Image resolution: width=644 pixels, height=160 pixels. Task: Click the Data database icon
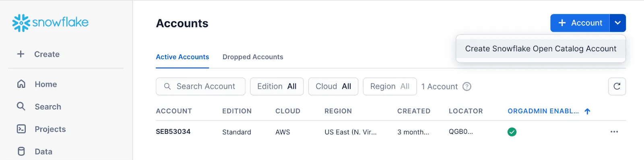[x=21, y=152]
